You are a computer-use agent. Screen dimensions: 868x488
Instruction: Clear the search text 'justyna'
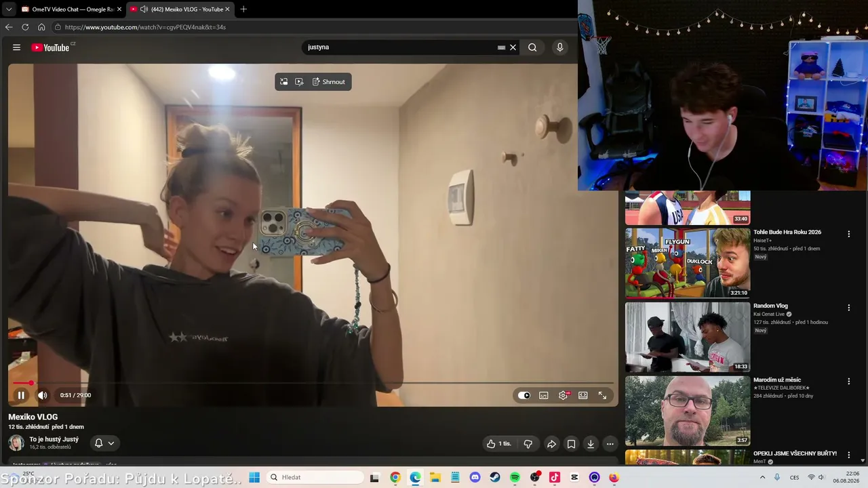pyautogui.click(x=513, y=47)
